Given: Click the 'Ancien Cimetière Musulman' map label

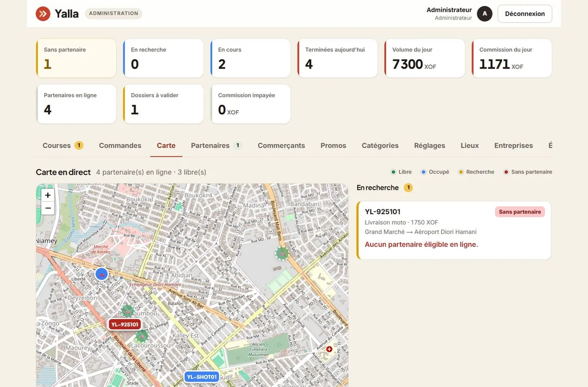Looking at the screenshot, I should coord(258,349).
